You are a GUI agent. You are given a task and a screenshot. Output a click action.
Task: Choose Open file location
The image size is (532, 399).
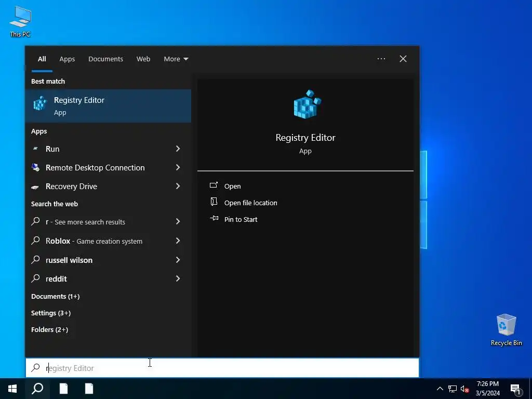coord(251,203)
